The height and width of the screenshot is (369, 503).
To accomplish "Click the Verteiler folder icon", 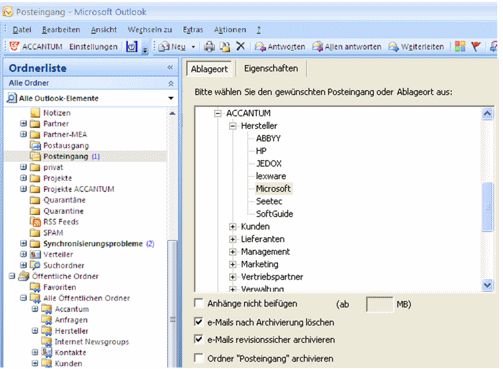I will 35,254.
